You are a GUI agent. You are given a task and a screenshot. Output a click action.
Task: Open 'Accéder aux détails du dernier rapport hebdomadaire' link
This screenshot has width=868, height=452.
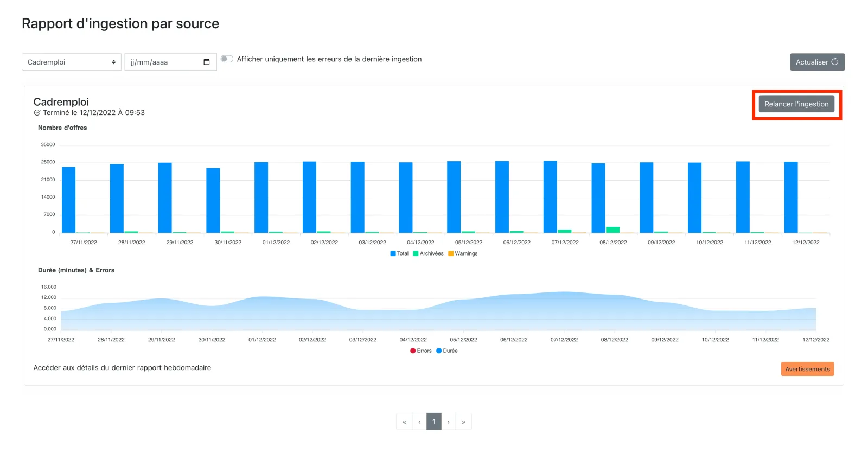(122, 368)
